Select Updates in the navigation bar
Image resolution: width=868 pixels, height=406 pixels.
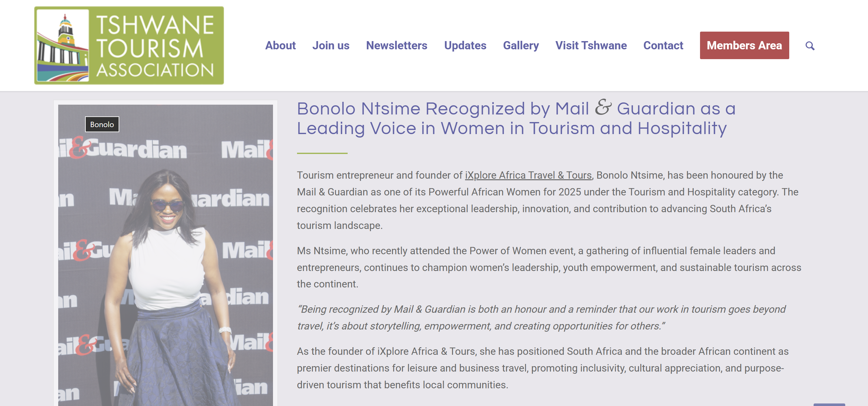pos(465,46)
